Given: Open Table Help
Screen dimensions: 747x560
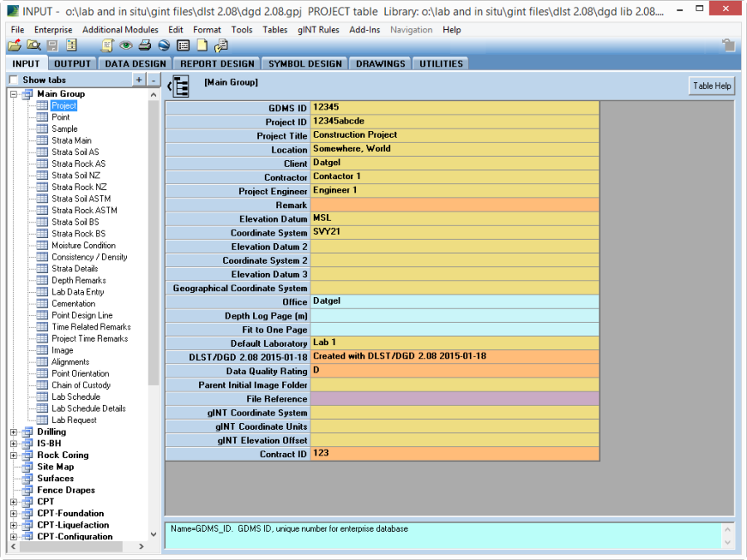Looking at the screenshot, I should [x=711, y=86].
